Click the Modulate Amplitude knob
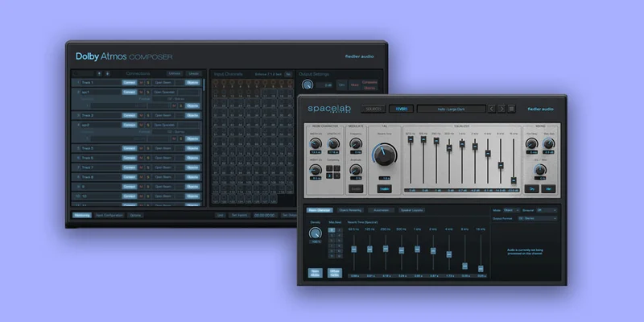The width and height of the screenshot is (644, 322). pos(356,170)
